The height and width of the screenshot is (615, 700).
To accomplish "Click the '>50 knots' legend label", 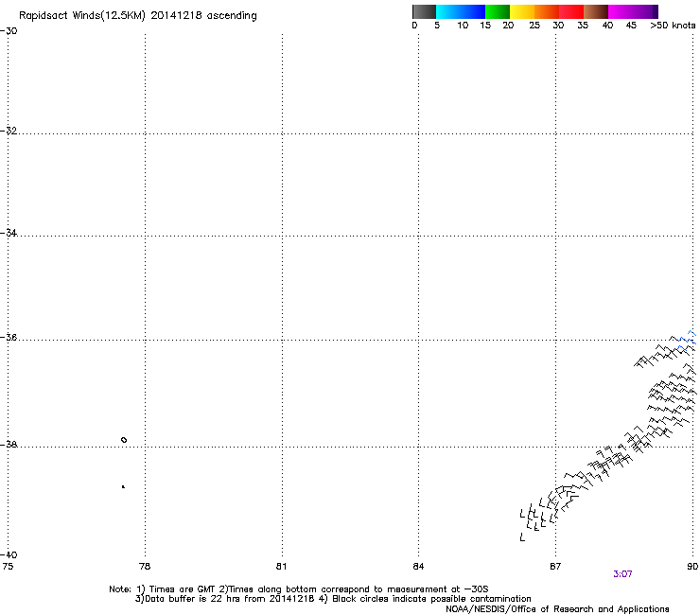I will (x=673, y=26).
